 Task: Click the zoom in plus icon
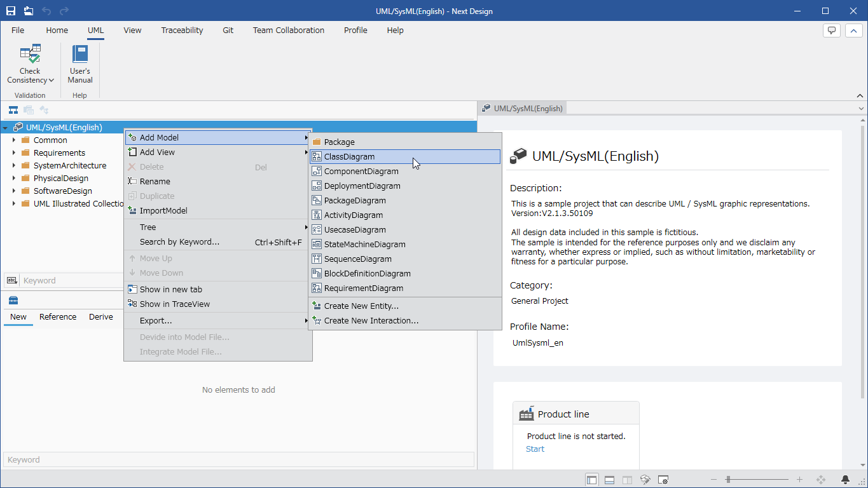coord(799,480)
